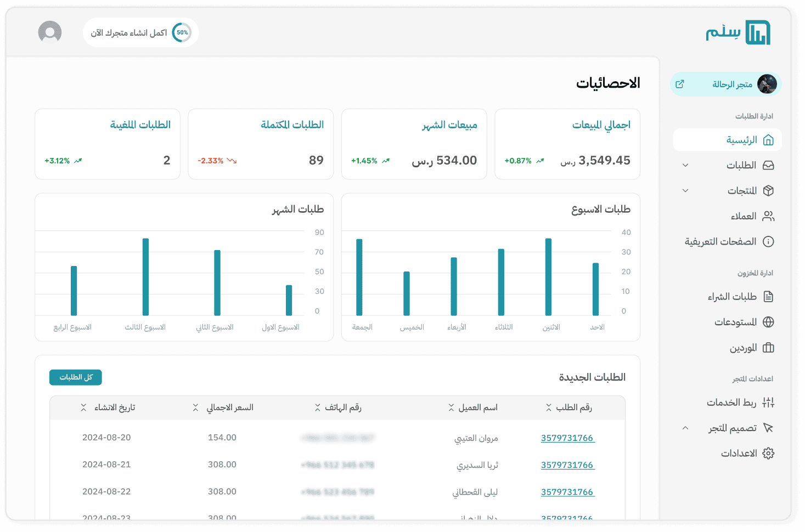Click the date 2024-08-21 cell
Image resolution: width=805 pixels, height=532 pixels.
point(106,465)
